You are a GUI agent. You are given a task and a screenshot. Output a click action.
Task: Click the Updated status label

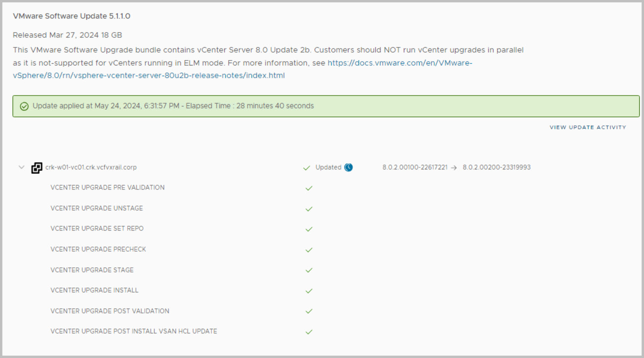pos(328,167)
